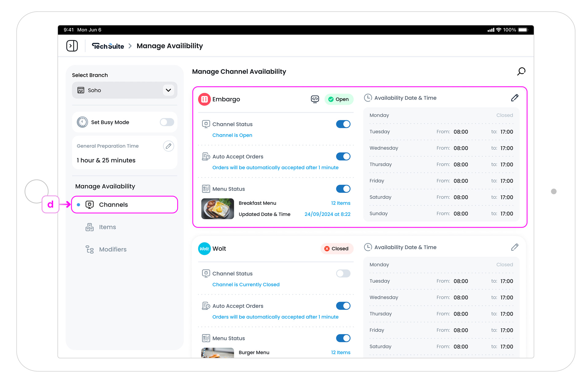This screenshot has height=383, width=588.
Task: Select Modifiers in Manage Availability menu
Action: (x=112, y=249)
